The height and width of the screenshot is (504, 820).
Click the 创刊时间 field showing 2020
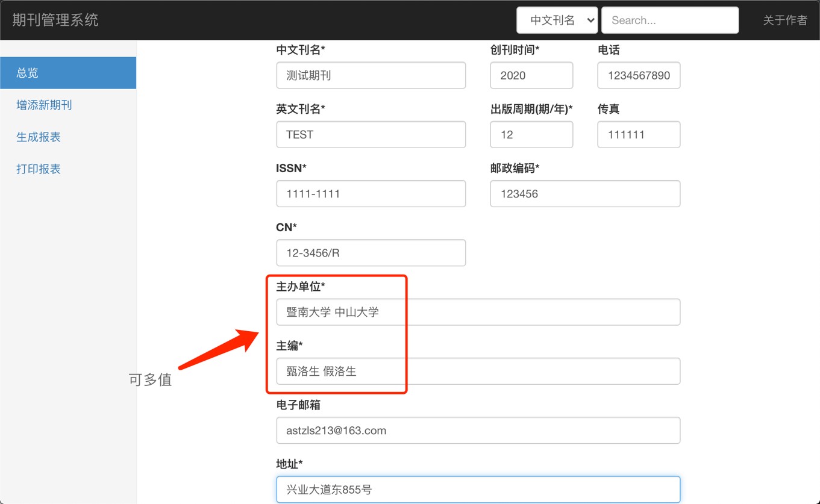tap(531, 75)
